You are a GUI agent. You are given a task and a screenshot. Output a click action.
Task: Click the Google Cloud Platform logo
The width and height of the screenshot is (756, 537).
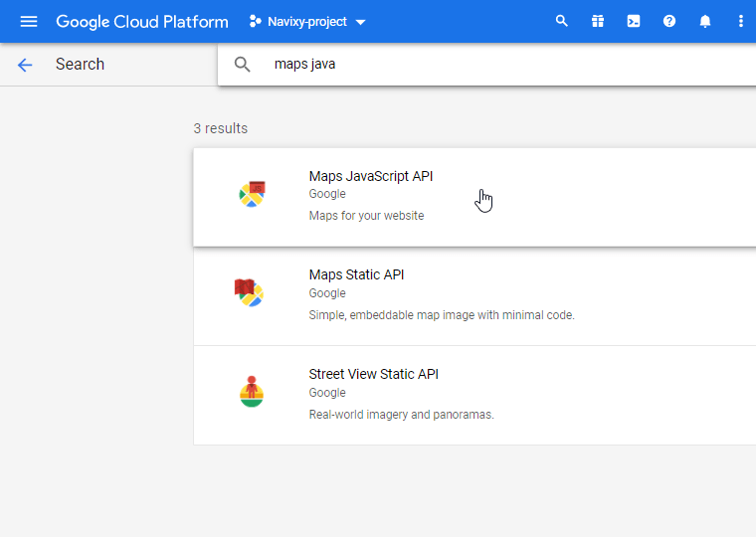[141, 22]
